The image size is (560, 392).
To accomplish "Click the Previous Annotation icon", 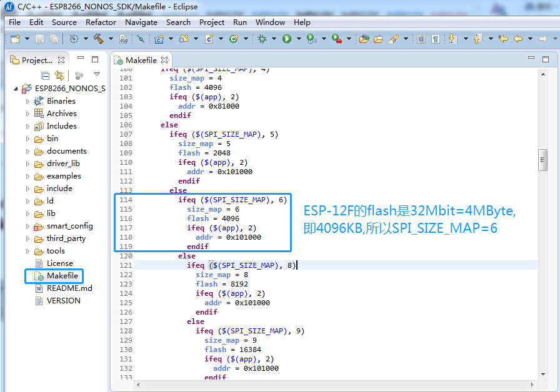I will 478,39.
